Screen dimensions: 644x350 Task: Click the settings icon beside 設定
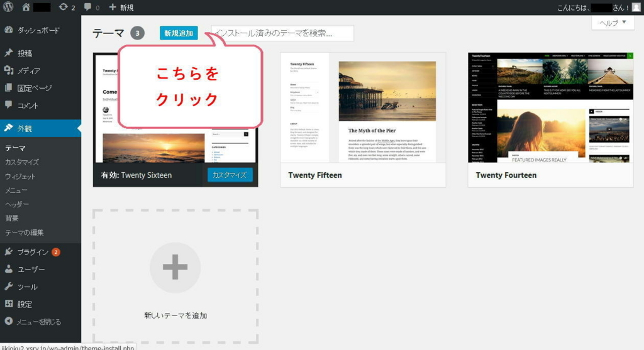9,304
